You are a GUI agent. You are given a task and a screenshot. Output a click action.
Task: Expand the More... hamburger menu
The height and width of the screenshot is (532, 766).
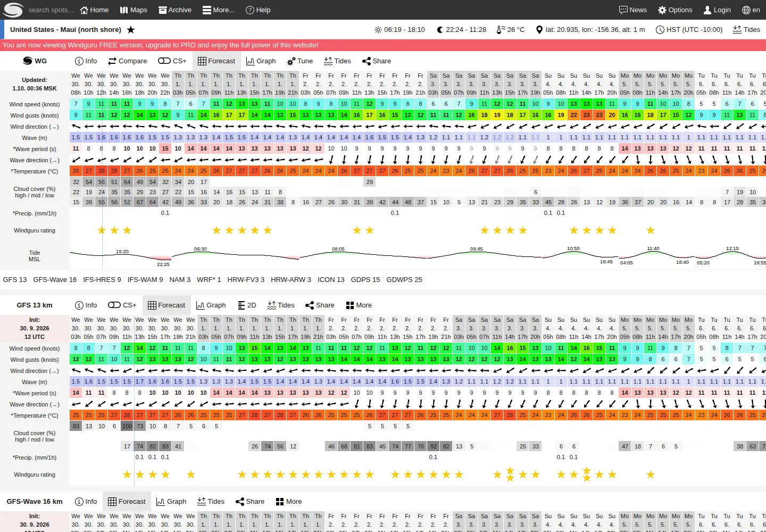click(219, 10)
